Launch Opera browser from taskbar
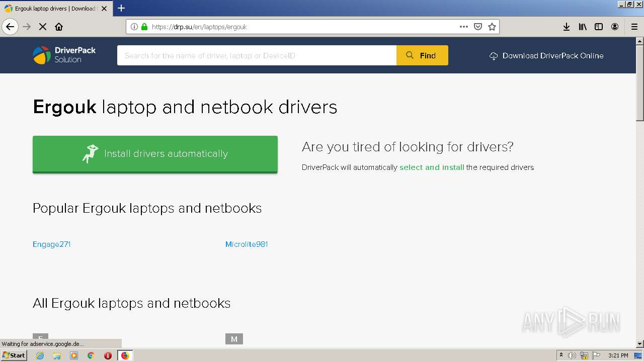 [x=108, y=355]
